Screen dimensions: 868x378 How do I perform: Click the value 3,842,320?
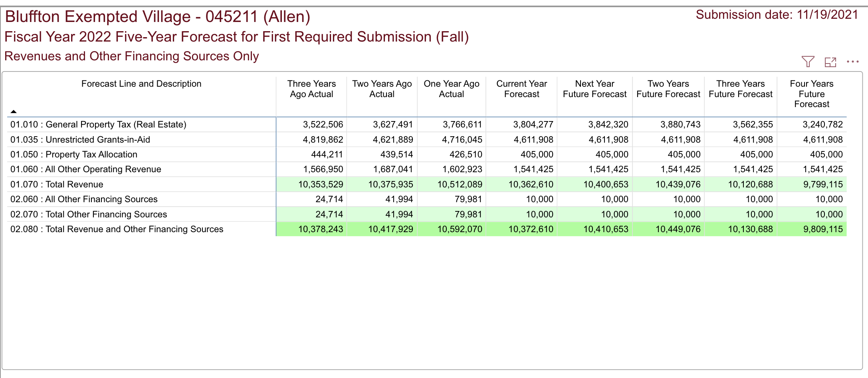(x=608, y=124)
